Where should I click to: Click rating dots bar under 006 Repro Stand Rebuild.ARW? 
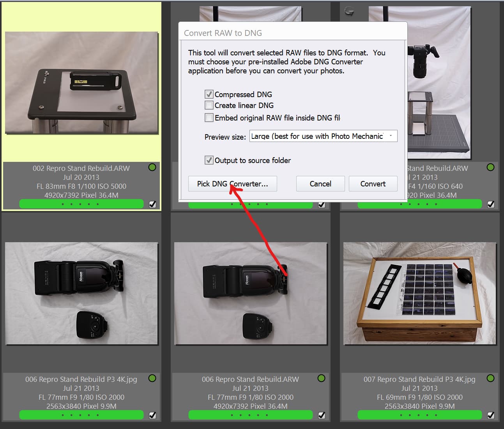[250, 415]
